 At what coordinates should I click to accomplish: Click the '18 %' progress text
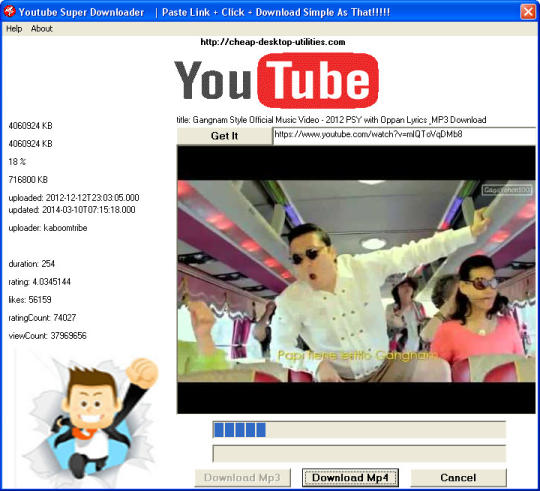point(17,161)
